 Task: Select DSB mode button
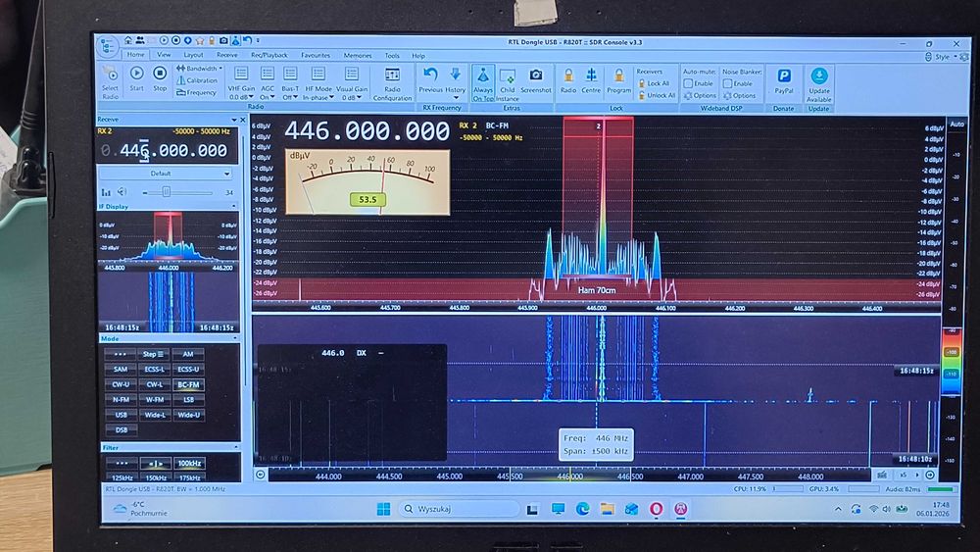tap(121, 429)
